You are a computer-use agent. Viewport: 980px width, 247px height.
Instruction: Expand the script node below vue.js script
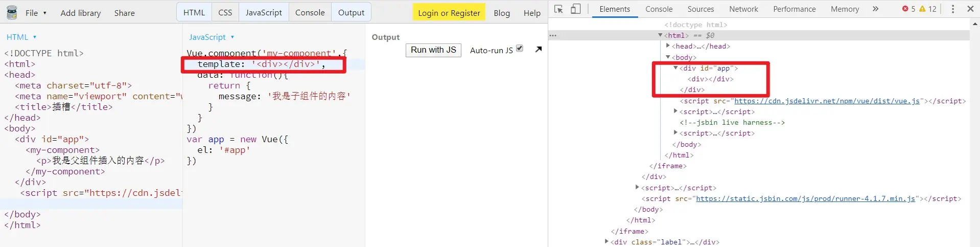pos(675,110)
